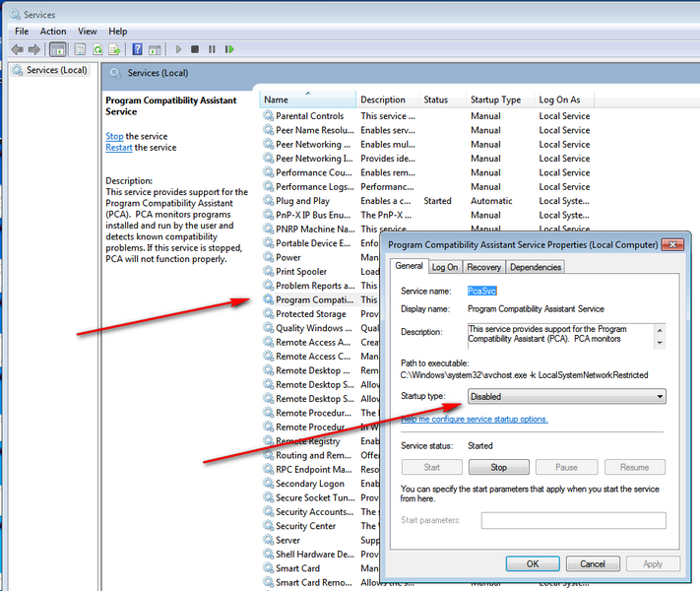Switch to the General tab

coord(409,266)
